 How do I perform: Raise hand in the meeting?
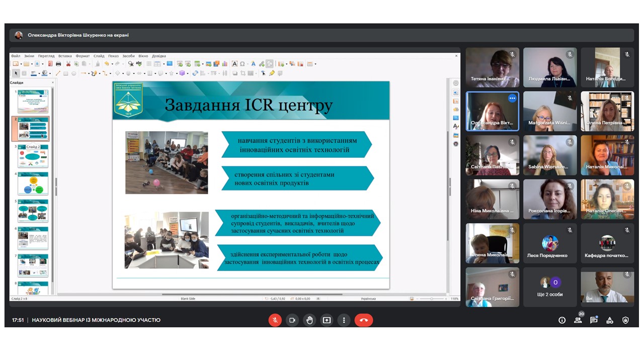(309, 320)
